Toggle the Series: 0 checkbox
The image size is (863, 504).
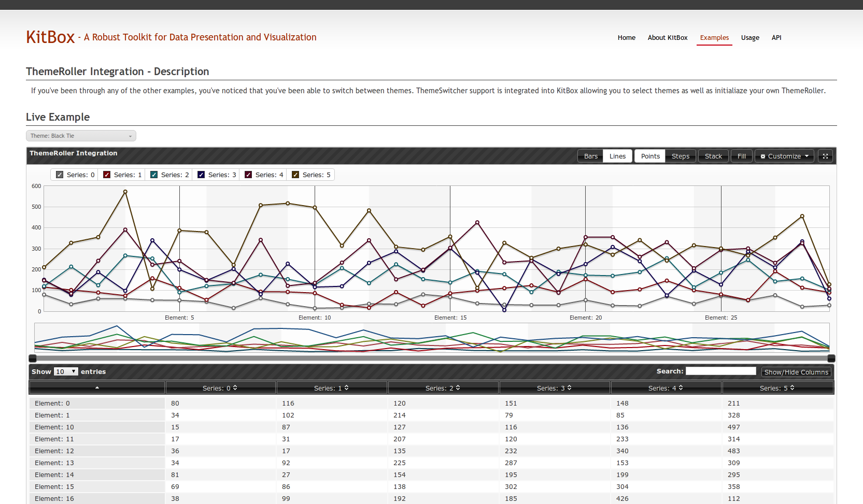click(x=60, y=175)
